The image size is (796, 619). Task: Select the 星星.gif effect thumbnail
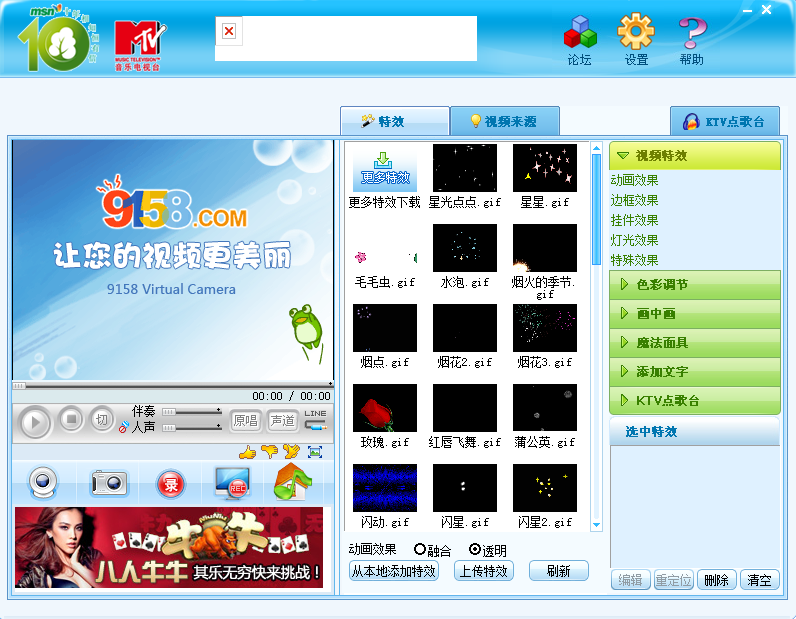coord(545,168)
